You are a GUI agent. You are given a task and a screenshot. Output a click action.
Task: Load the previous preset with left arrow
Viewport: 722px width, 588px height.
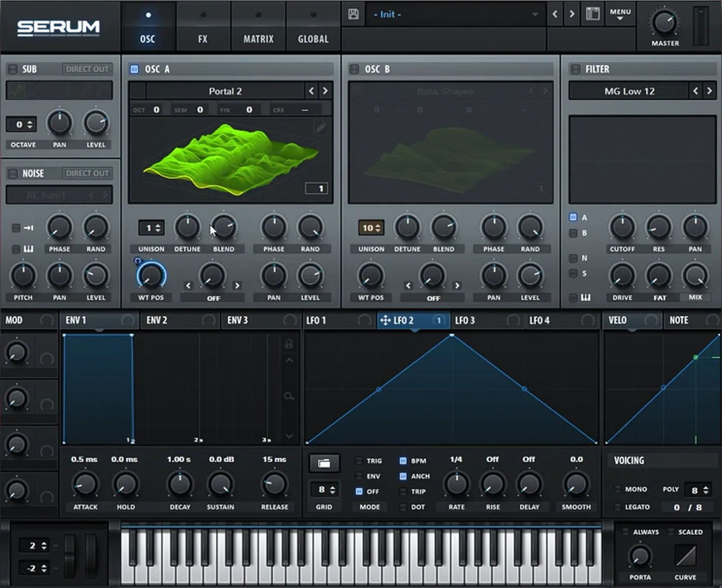555,14
